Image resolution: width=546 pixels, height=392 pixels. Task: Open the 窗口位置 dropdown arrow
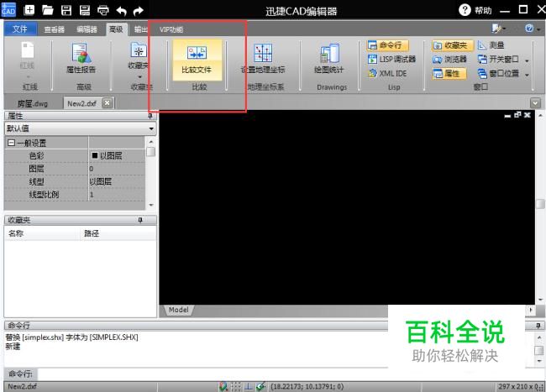[527, 75]
